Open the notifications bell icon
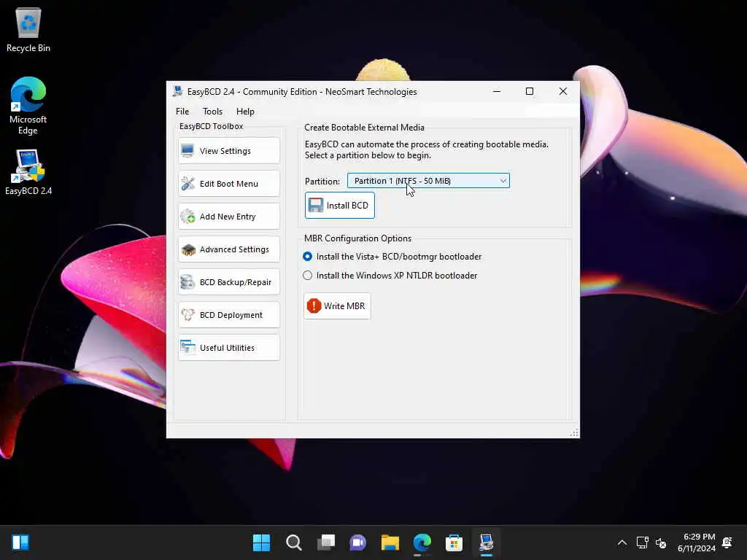 [x=727, y=542]
